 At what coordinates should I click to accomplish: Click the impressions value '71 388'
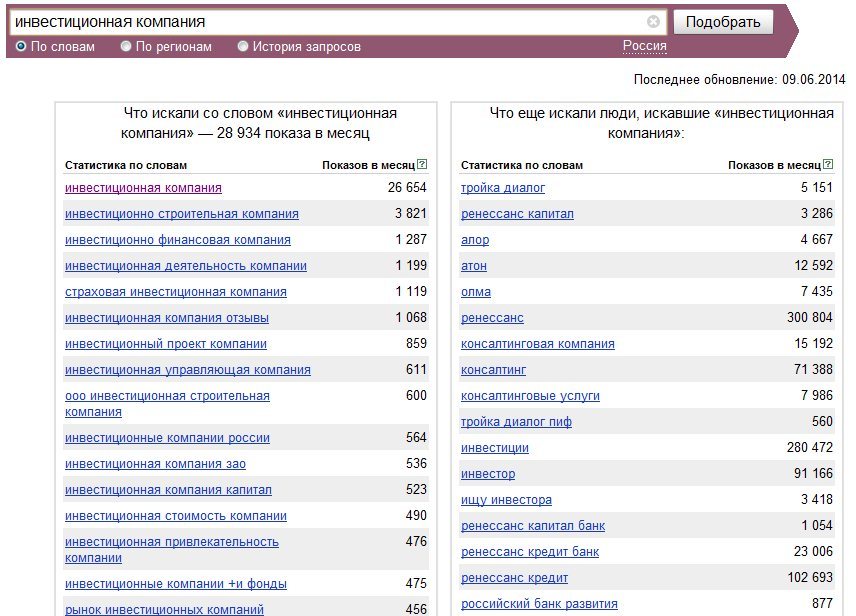click(x=813, y=369)
